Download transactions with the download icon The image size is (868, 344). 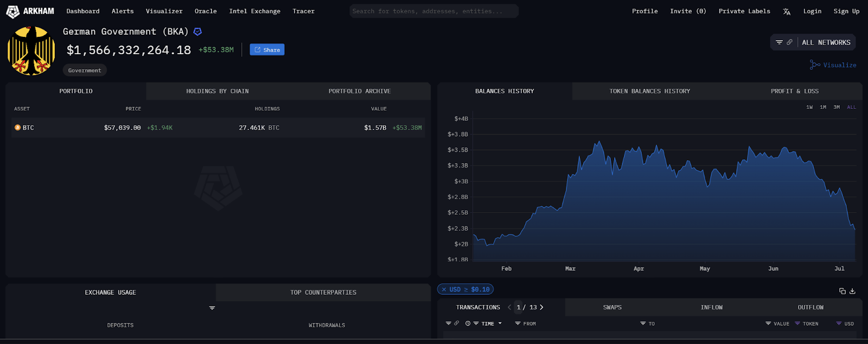(852, 291)
